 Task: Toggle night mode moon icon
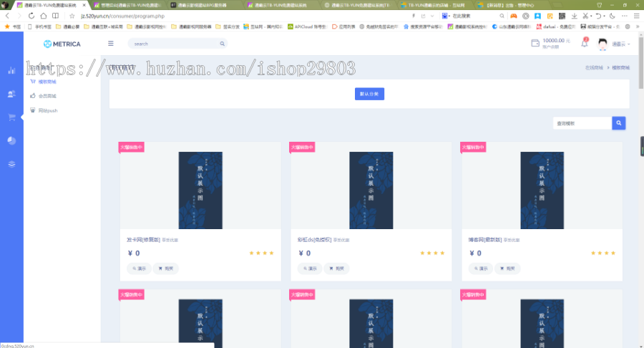tap(613, 16)
